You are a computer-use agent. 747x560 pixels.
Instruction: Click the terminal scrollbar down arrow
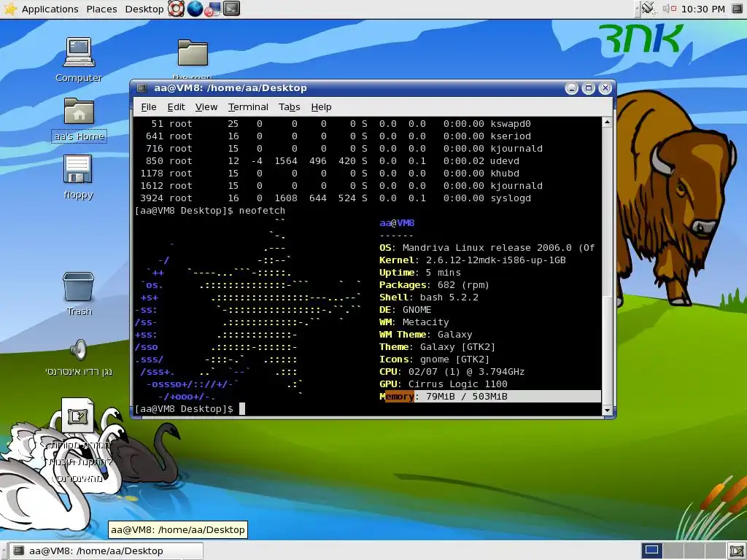coord(607,410)
